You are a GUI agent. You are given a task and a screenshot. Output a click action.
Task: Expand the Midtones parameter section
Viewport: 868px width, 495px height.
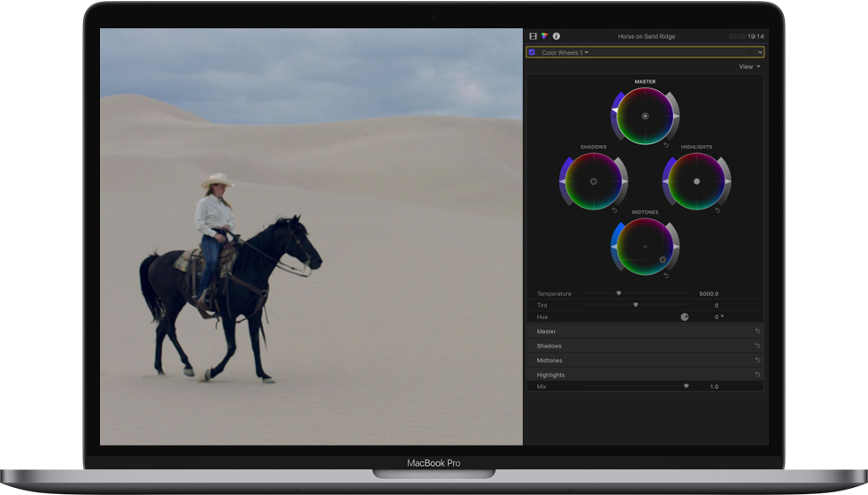(x=549, y=361)
